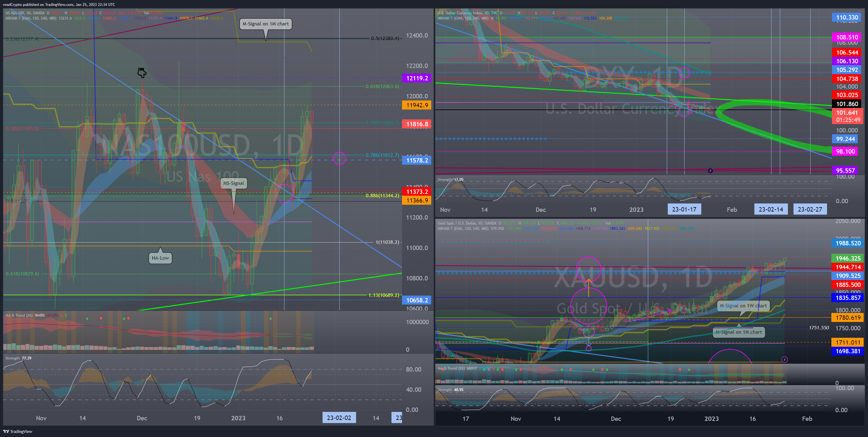
Task: Select the M-Signal on 1M chart callout on NAS100
Action: [x=265, y=24]
